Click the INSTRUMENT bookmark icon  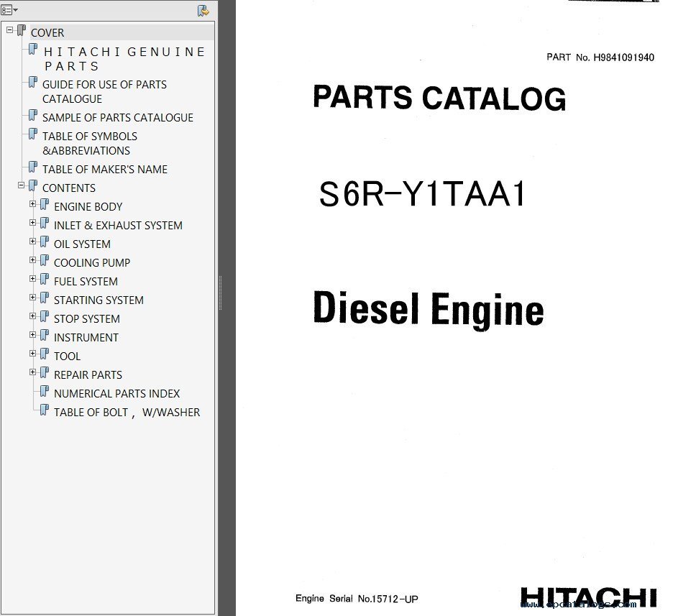pyautogui.click(x=45, y=335)
